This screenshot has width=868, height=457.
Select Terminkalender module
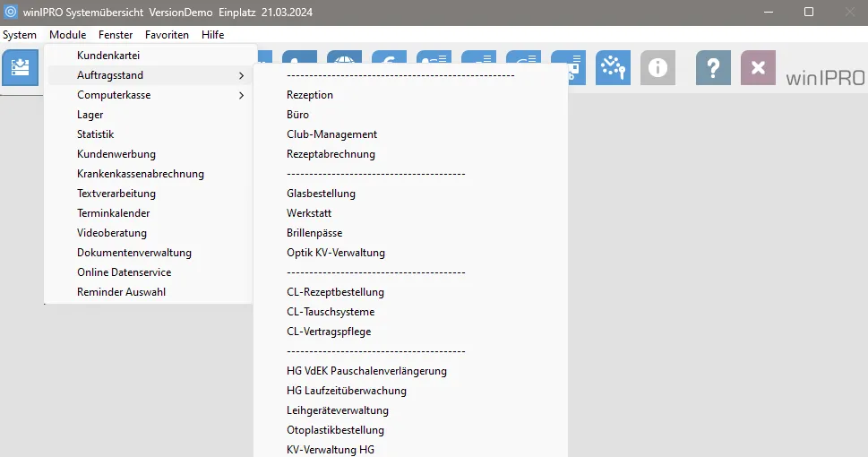click(x=114, y=213)
